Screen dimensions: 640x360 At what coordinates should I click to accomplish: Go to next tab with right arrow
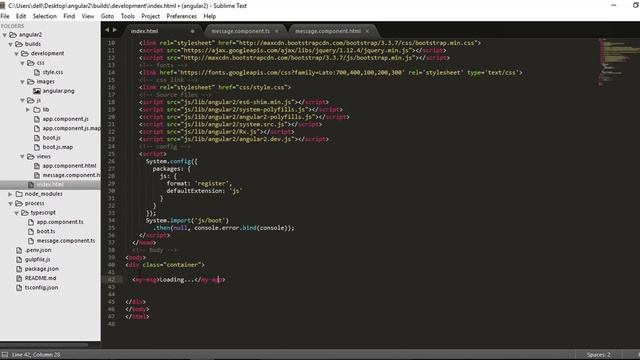tap(115, 30)
